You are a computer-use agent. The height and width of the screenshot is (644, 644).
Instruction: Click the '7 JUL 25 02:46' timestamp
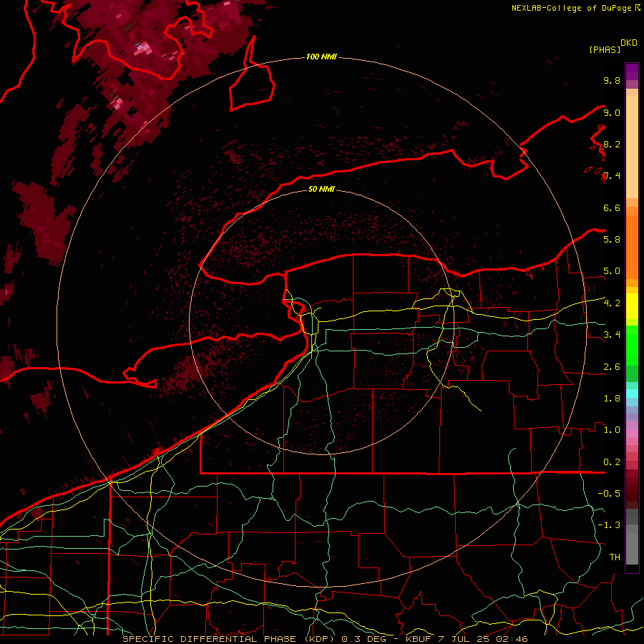(484, 639)
